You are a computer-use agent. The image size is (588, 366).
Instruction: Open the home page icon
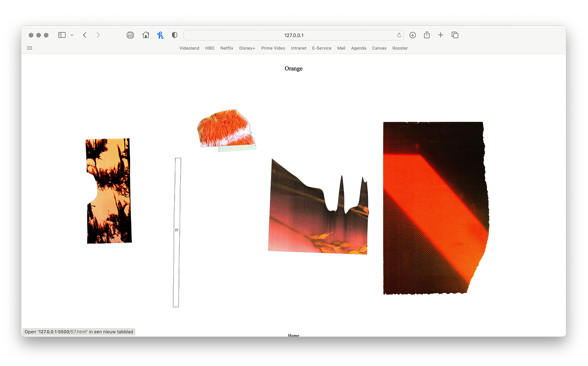click(x=146, y=35)
